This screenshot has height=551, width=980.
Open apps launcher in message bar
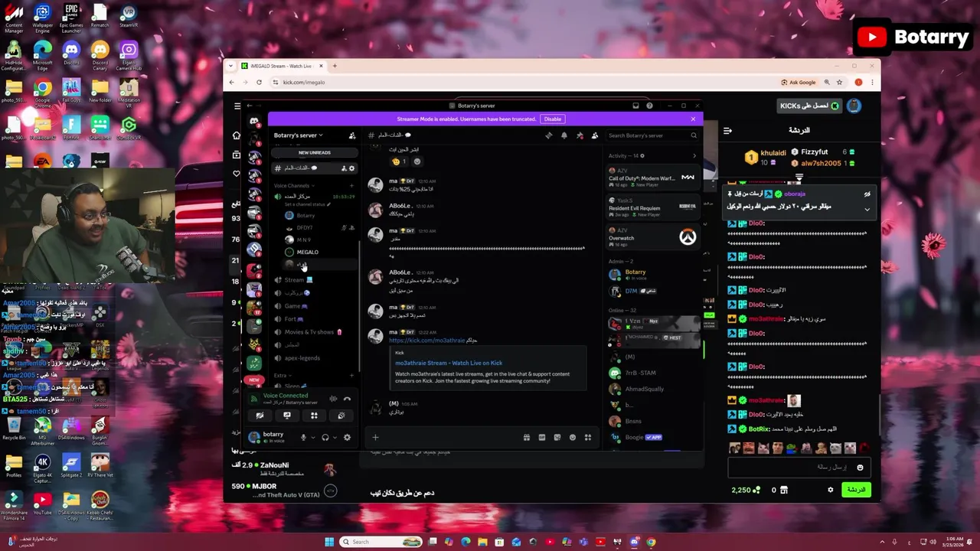pos(588,438)
